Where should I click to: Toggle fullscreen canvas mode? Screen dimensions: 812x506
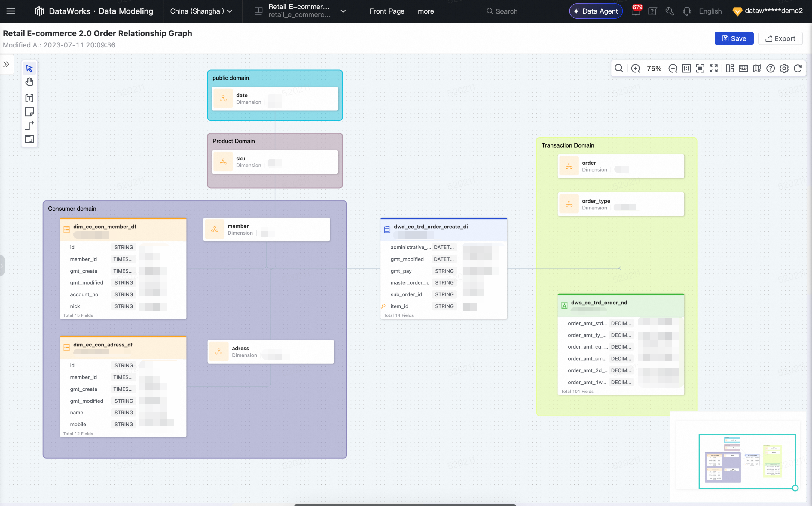(713, 68)
